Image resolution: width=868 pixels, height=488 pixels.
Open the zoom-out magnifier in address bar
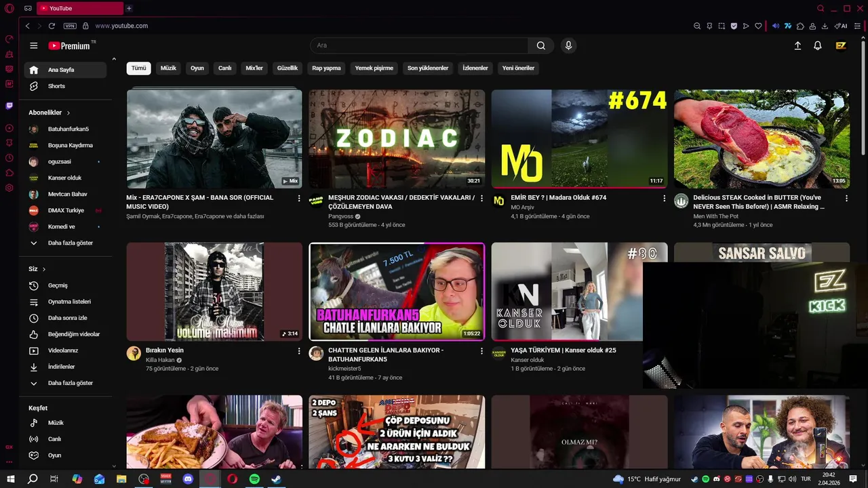(x=697, y=26)
